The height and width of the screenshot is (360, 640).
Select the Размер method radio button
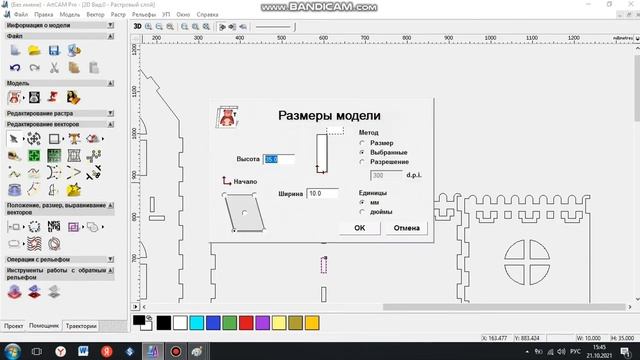coord(362,143)
